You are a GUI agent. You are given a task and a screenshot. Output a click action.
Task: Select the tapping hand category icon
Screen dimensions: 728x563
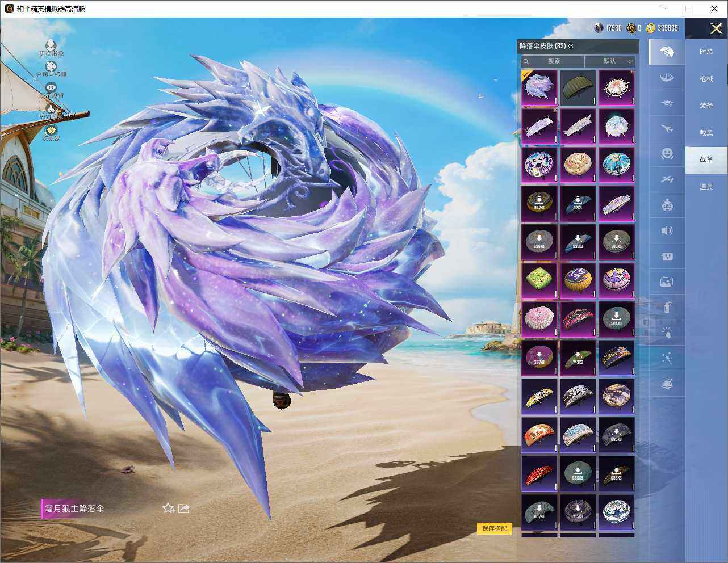[667, 333]
